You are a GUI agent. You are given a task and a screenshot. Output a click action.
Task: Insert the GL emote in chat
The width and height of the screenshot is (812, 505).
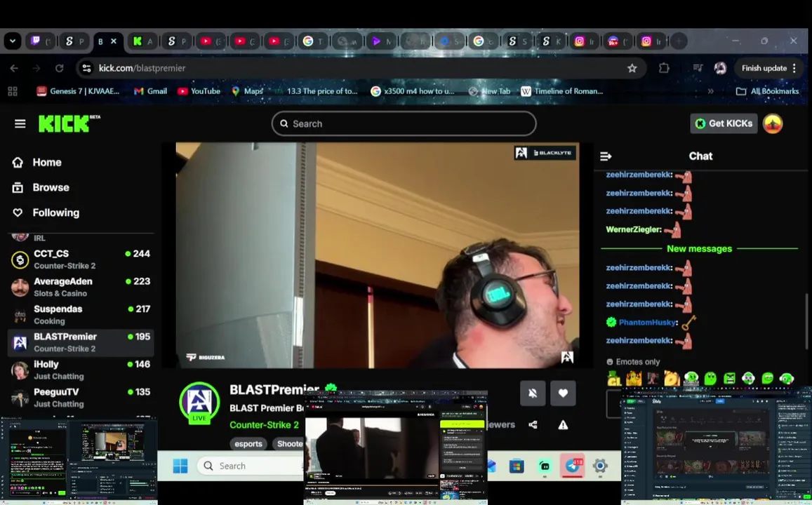614,379
